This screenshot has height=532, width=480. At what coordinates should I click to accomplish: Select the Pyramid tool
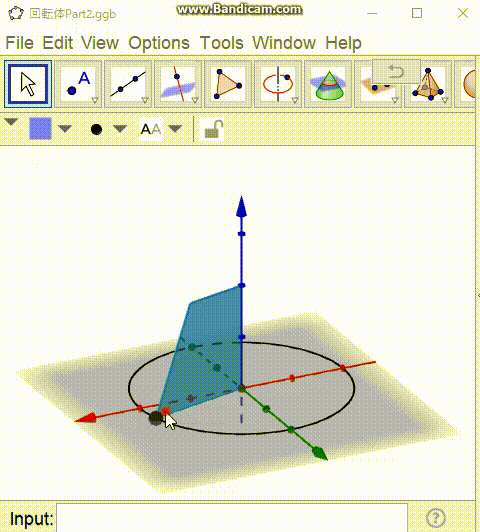[x=428, y=84]
